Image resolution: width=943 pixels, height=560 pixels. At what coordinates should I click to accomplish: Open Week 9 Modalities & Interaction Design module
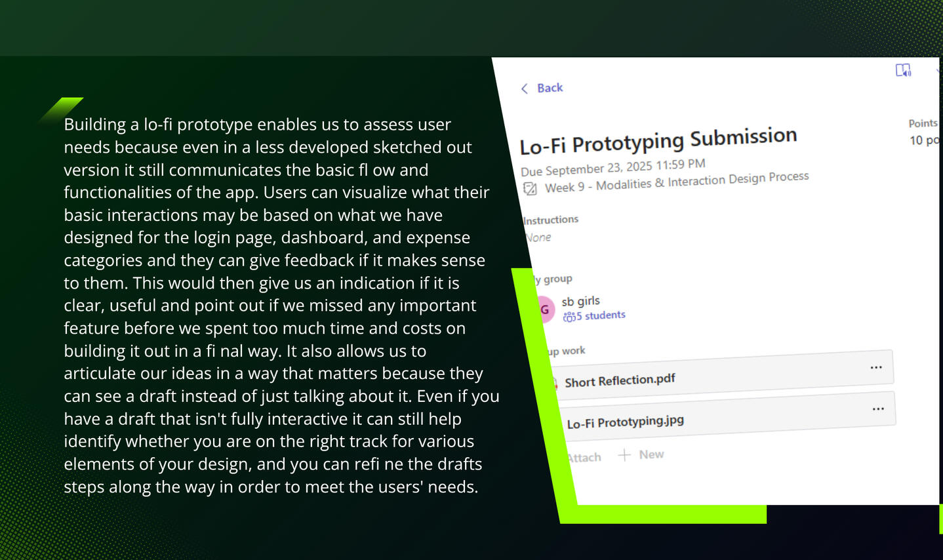point(676,182)
